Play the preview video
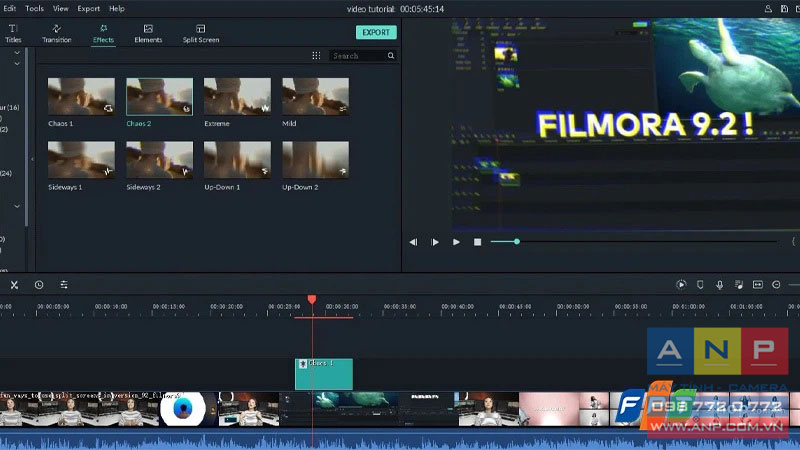 click(456, 242)
